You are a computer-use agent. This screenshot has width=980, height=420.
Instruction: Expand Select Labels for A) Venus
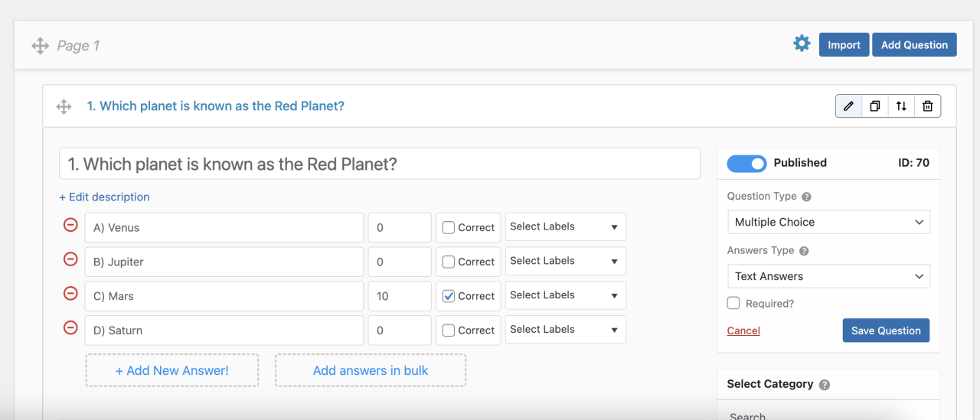565,226
